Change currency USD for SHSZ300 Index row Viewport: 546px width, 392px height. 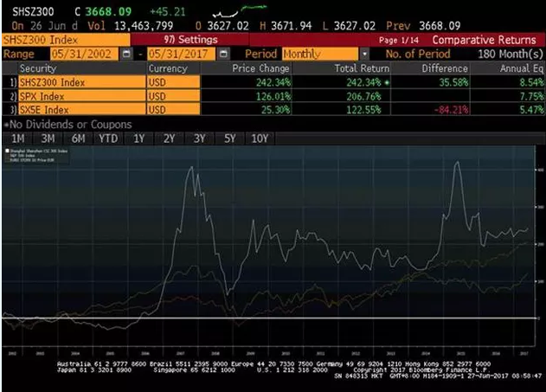coord(174,82)
